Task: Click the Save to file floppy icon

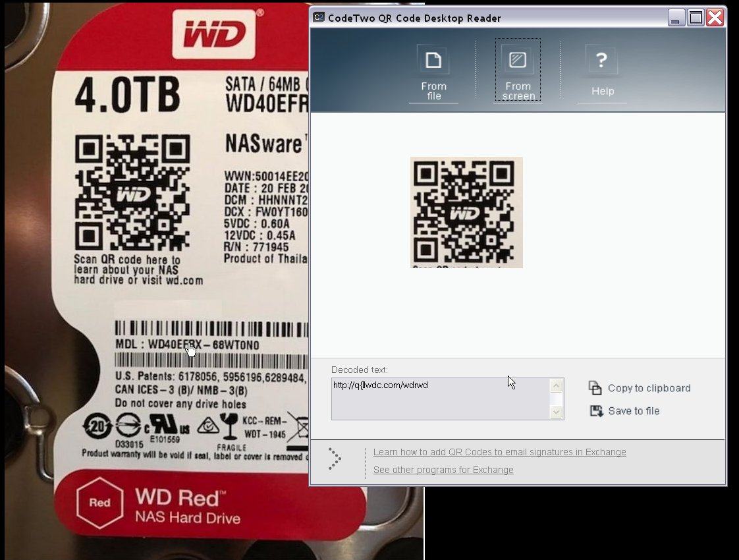Action: [596, 410]
